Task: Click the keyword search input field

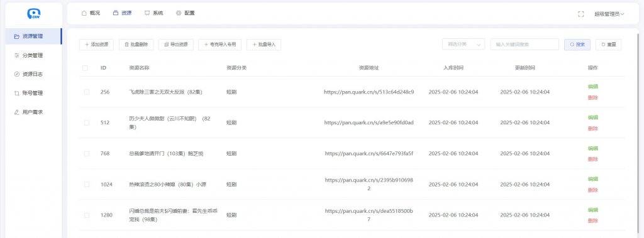Action: tap(525, 45)
